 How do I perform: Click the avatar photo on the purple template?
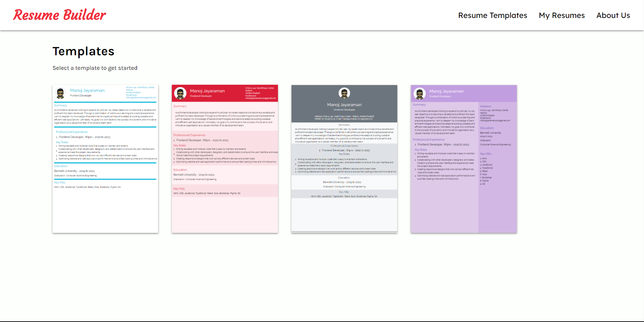(x=419, y=93)
